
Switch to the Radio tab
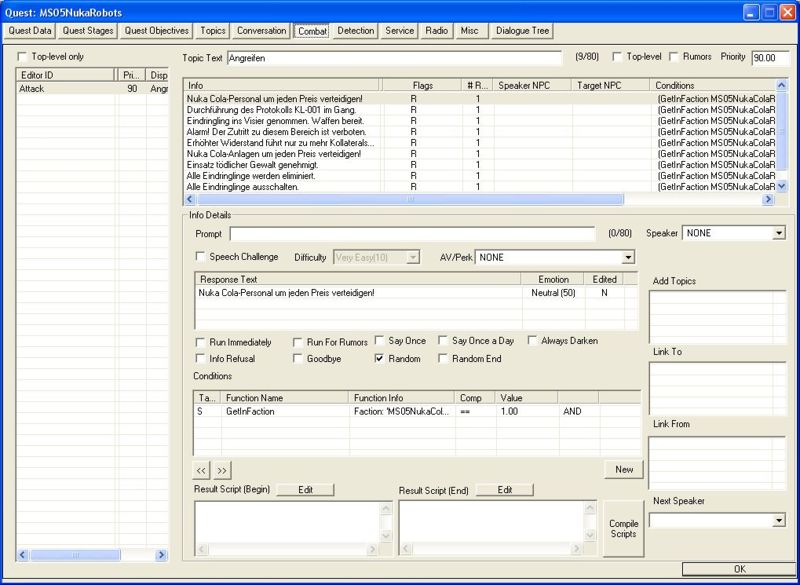click(x=437, y=31)
